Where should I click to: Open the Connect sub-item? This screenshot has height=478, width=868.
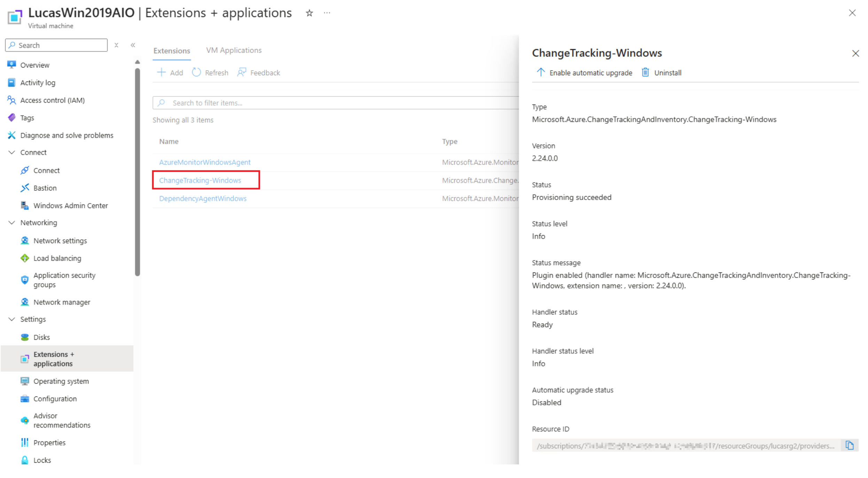click(x=46, y=170)
